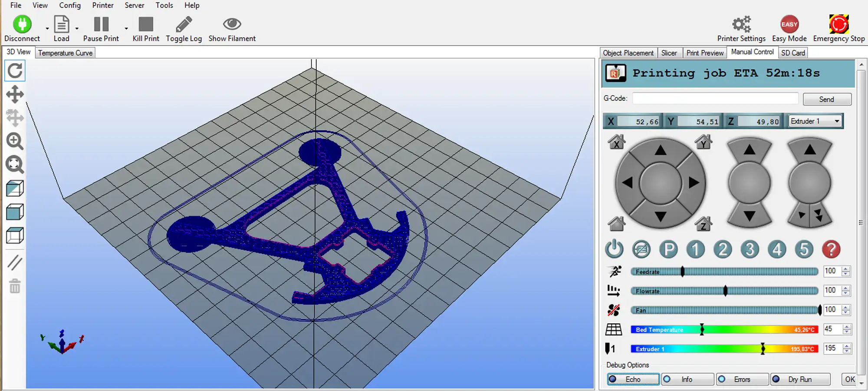Open the File menu
The image size is (868, 391).
point(16,5)
